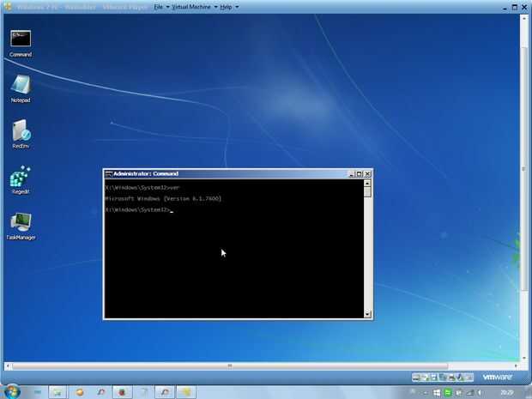Open the Regedit desktop icon

[x=21, y=180]
